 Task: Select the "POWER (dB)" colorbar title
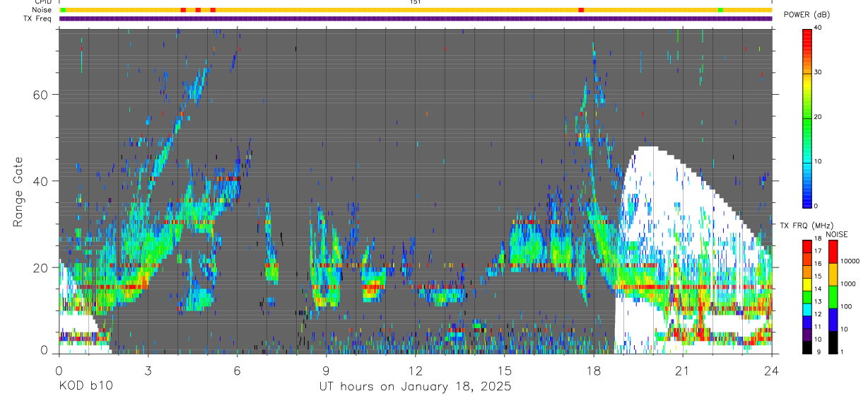coord(807,15)
